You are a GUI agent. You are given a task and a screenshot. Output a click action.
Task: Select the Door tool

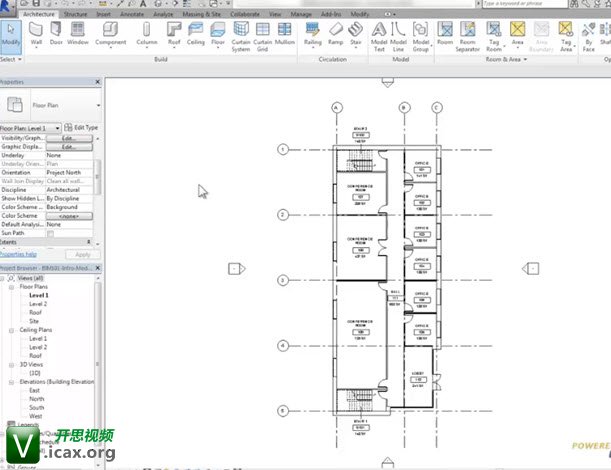tap(56, 34)
